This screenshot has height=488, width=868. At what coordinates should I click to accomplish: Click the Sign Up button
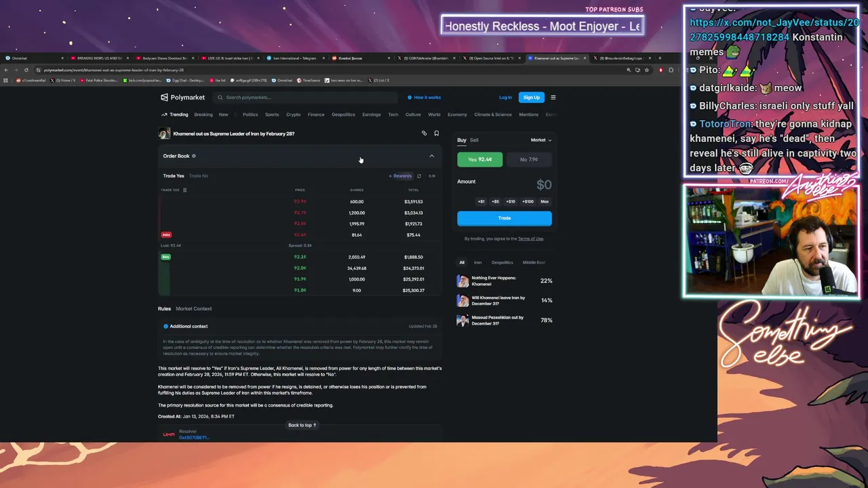point(532,98)
